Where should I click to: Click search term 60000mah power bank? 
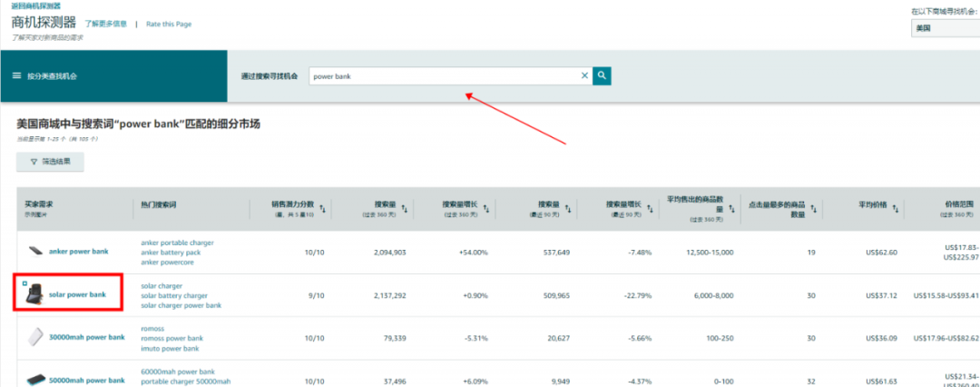tap(178, 372)
